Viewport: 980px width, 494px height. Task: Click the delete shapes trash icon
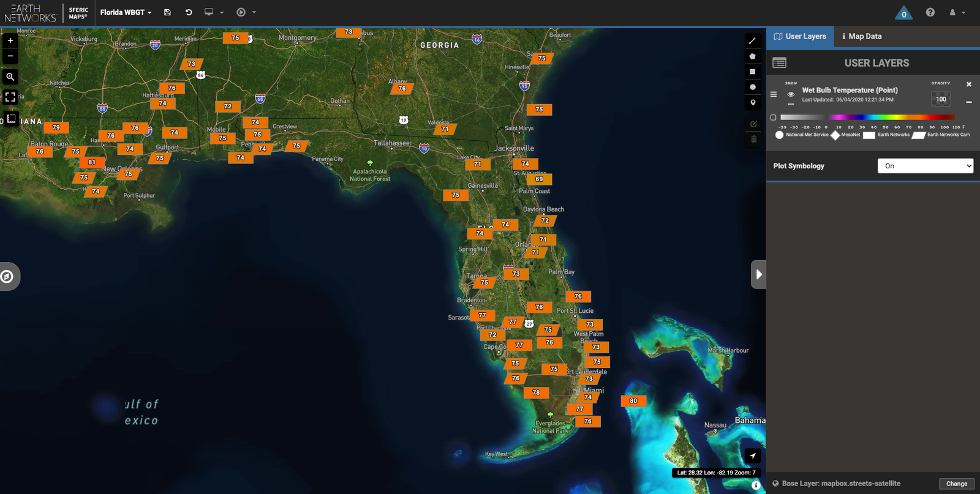[753, 139]
